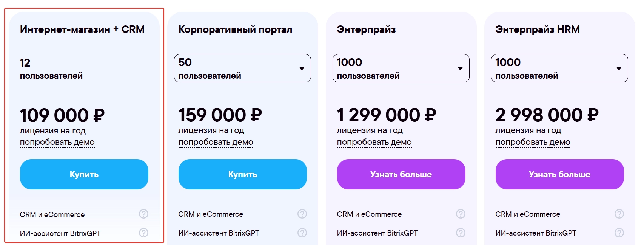Click question mark next to ИИ-ассистент BitrixGPT in Корпоративный портал
Screen dimensions: 644x245
(302, 233)
